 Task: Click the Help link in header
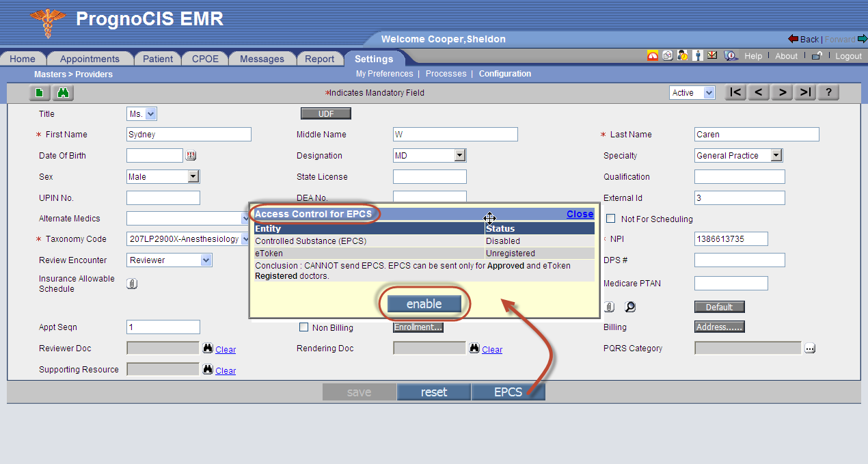click(x=753, y=56)
